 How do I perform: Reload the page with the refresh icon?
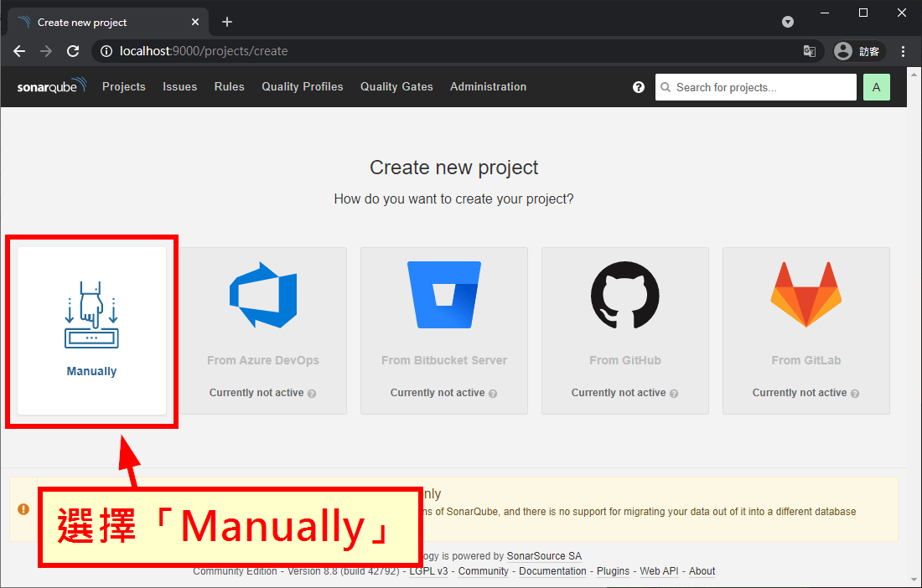73,51
